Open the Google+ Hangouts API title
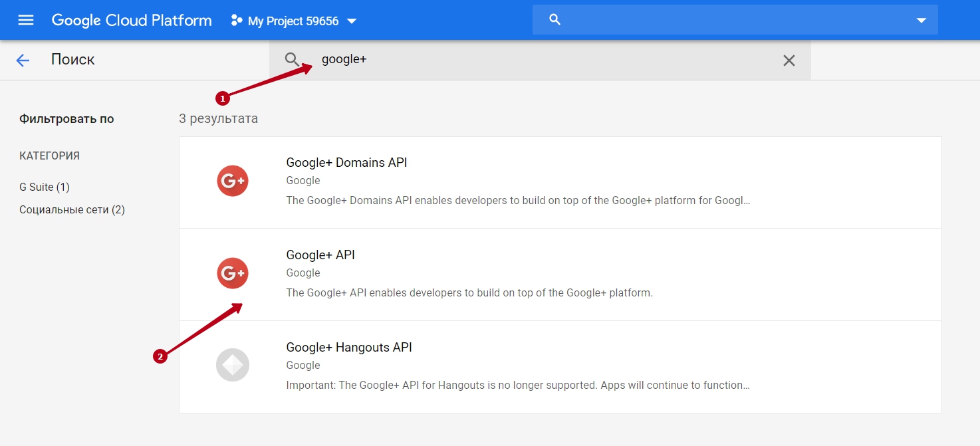The width and height of the screenshot is (980, 446). coord(349,347)
